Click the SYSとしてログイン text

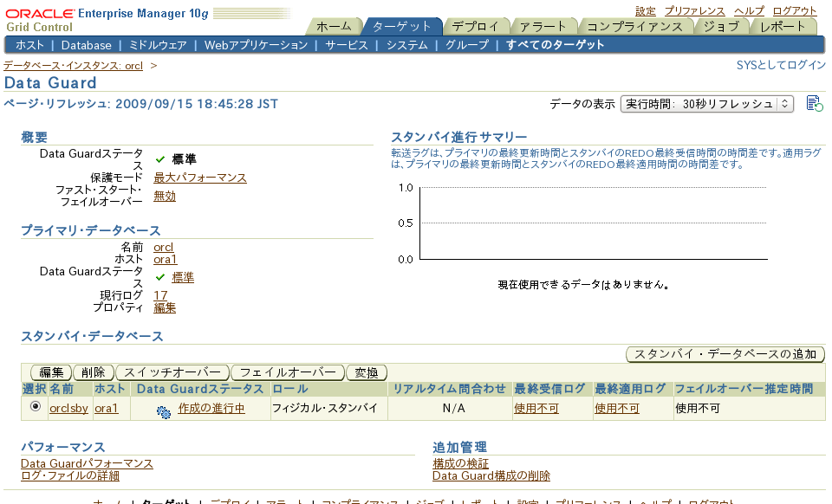(781, 65)
